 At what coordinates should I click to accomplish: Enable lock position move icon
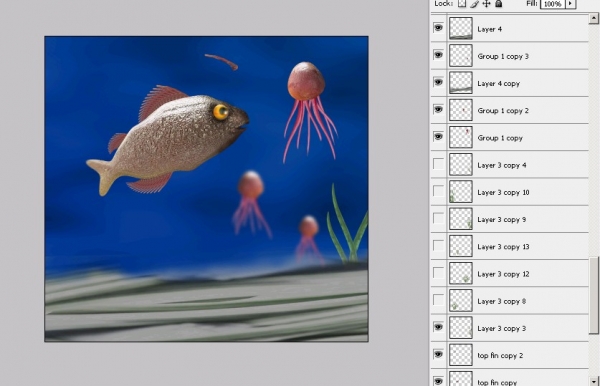pyautogui.click(x=486, y=4)
